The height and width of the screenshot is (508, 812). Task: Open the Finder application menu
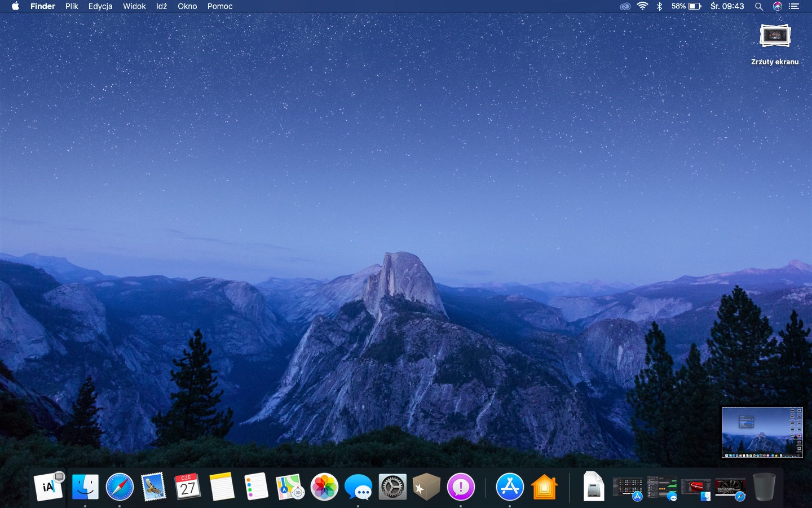(43, 6)
